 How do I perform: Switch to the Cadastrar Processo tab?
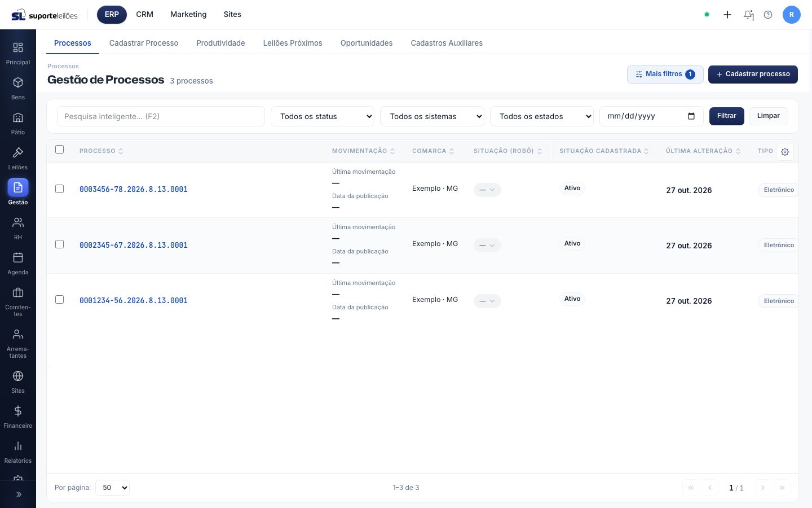(x=144, y=43)
